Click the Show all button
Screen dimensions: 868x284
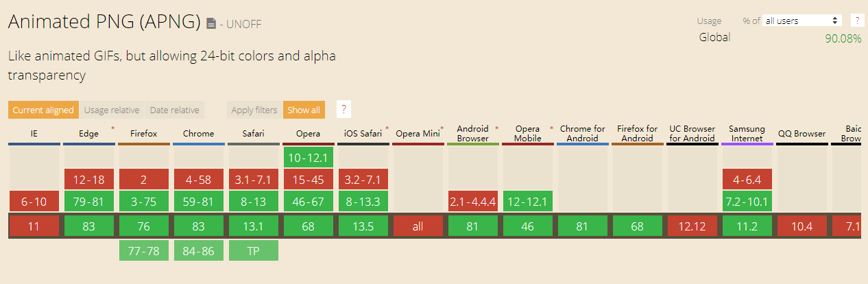click(x=304, y=110)
